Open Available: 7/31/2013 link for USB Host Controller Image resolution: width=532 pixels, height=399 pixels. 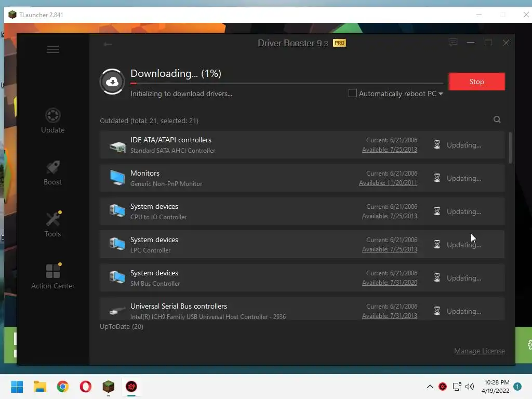pos(390,316)
